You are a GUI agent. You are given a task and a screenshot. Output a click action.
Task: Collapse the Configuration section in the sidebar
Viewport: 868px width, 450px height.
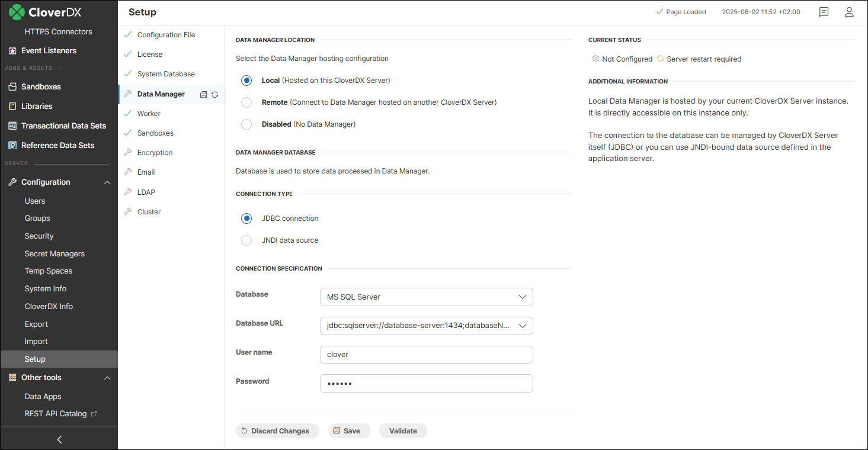[x=107, y=182]
